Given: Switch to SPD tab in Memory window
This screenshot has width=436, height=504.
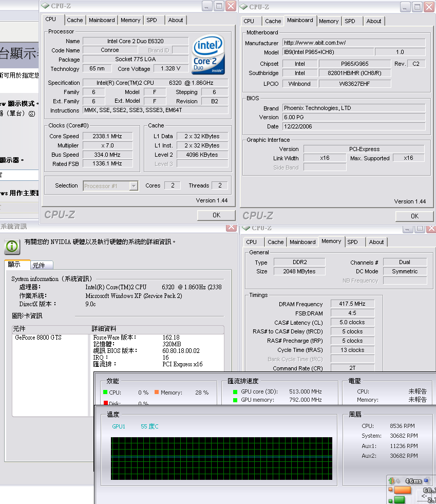Looking at the screenshot, I should click(352, 242).
